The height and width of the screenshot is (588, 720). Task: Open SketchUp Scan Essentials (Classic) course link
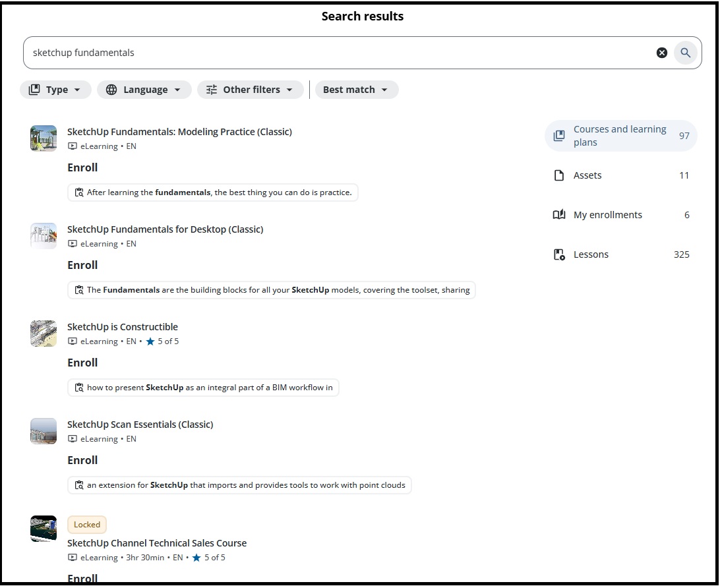pyautogui.click(x=140, y=425)
